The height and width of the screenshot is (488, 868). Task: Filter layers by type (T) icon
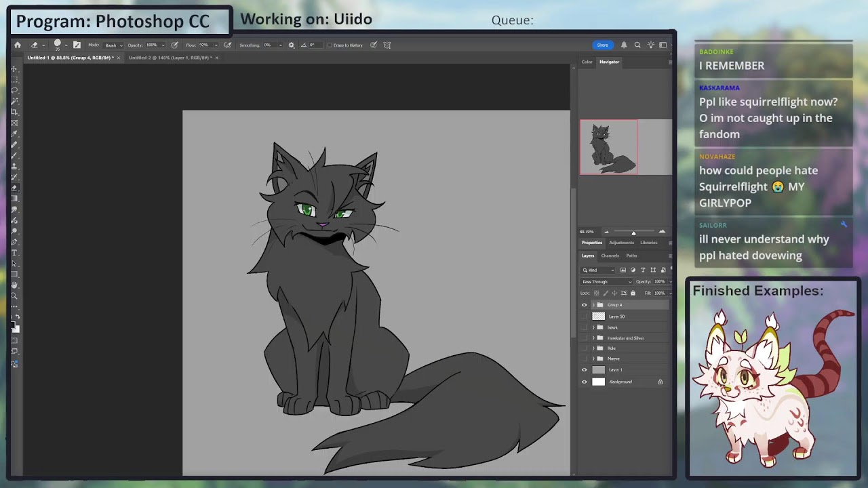pos(643,270)
